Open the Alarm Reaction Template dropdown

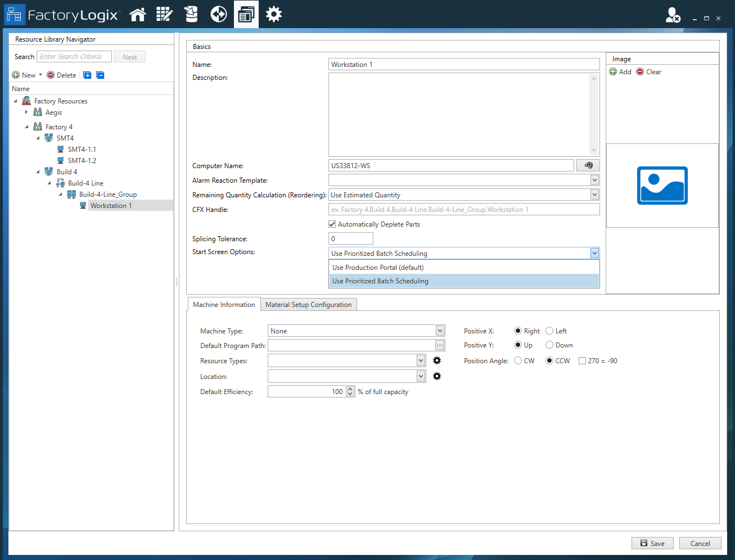click(594, 179)
